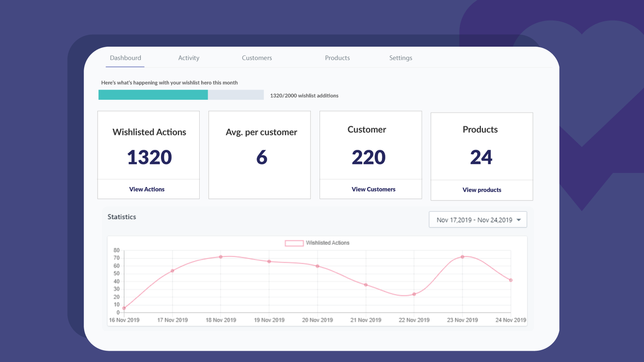Click the Avg. per customer card
Screen dimensions: 644x362
click(x=260, y=155)
